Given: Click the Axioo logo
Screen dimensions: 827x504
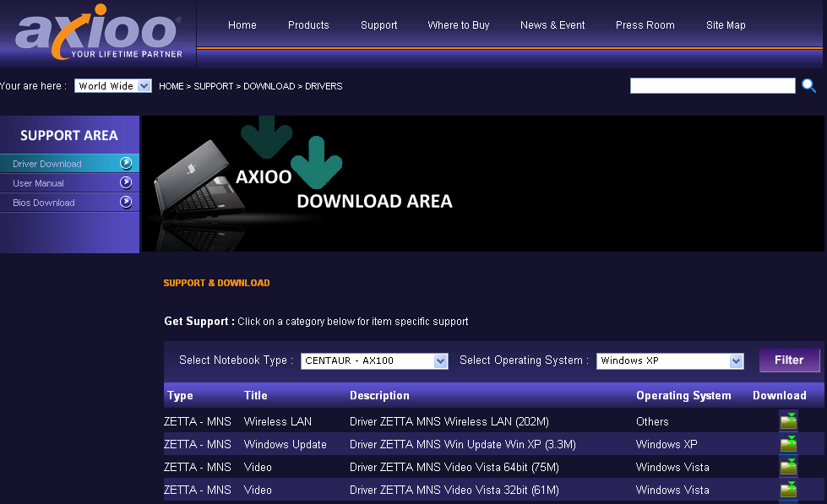Looking at the screenshot, I should pos(98,31).
